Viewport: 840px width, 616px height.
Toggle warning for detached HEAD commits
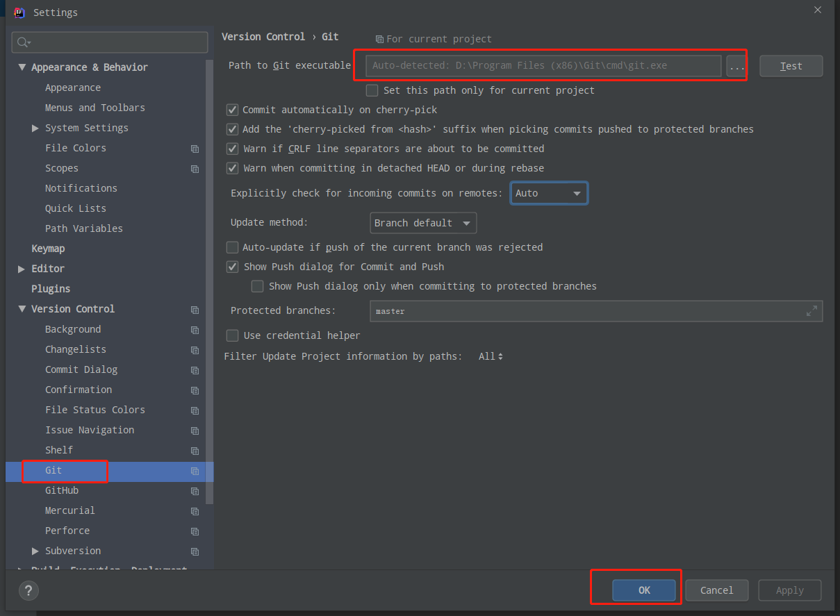coord(233,168)
